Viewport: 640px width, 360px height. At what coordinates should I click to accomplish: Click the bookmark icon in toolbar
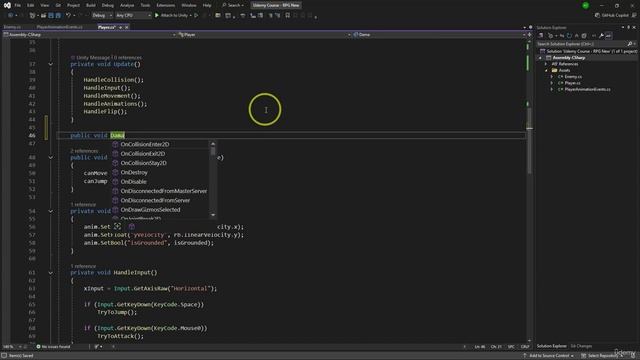coord(288,16)
